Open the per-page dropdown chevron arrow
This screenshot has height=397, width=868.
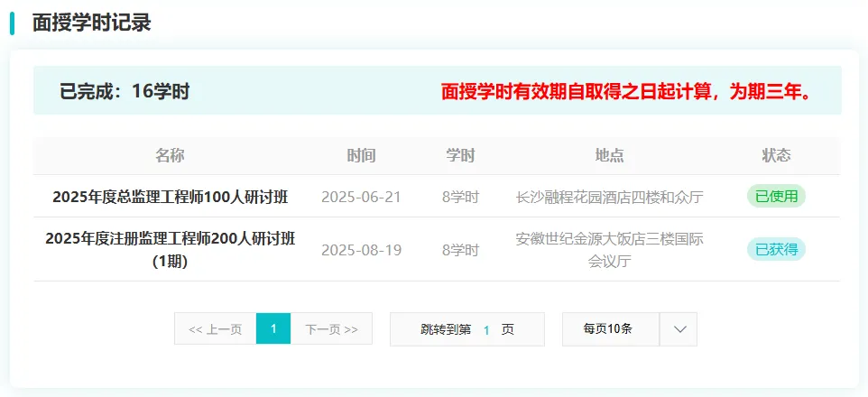click(679, 329)
